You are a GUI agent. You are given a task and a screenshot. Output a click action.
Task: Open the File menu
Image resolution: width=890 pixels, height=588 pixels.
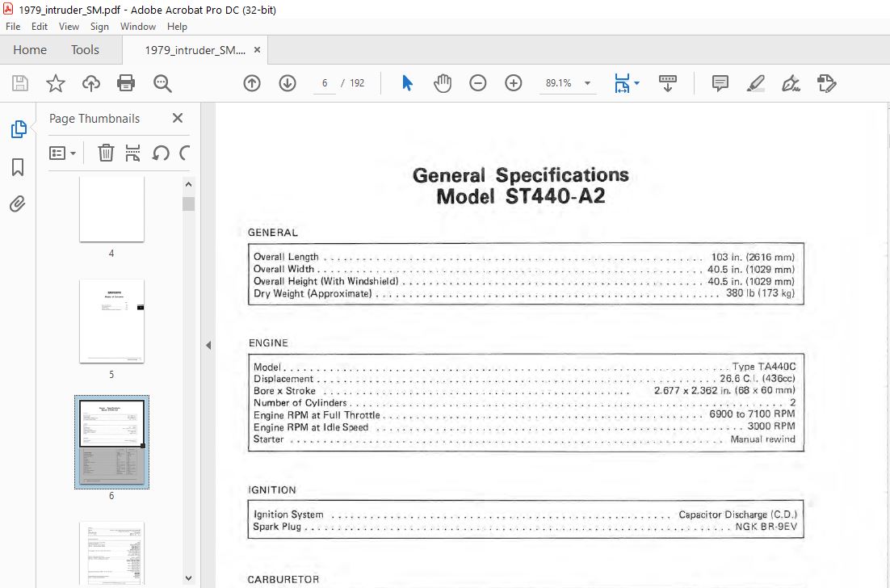(x=13, y=26)
